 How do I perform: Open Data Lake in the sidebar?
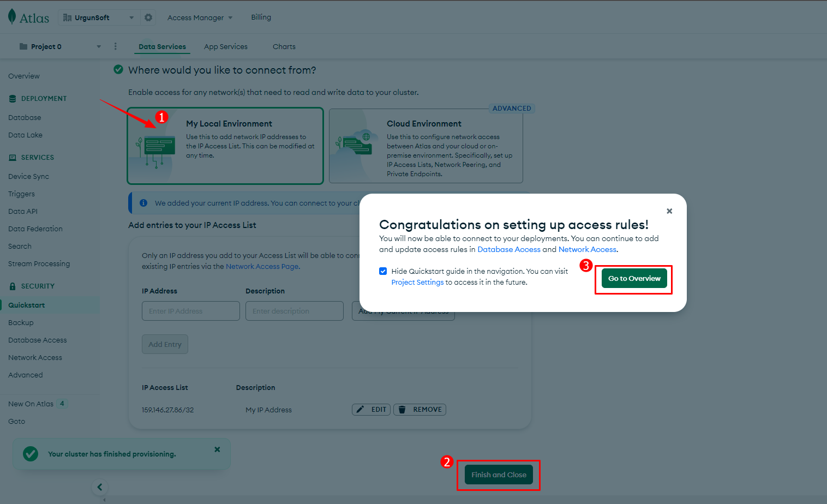[25, 135]
